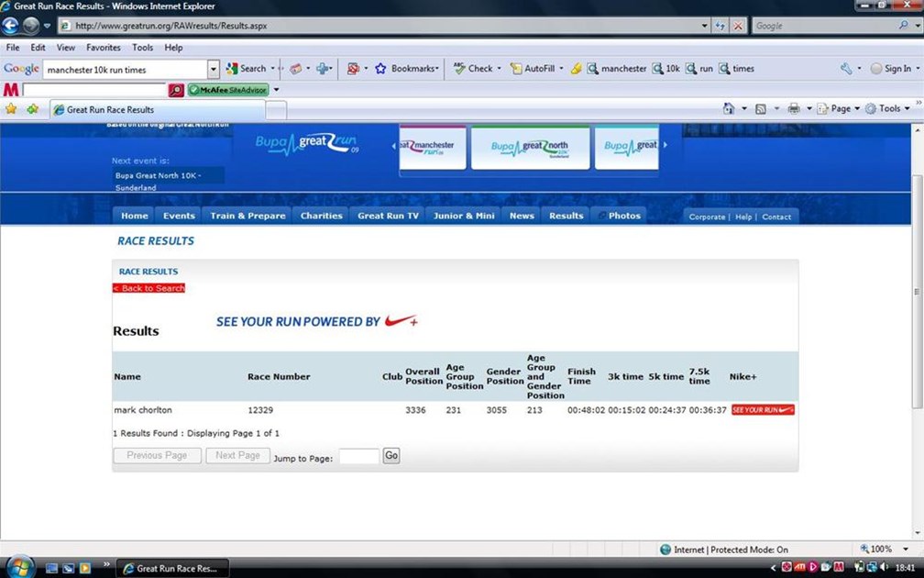Open the Google toolbar search history dropdown
924x578 pixels.
214,69
